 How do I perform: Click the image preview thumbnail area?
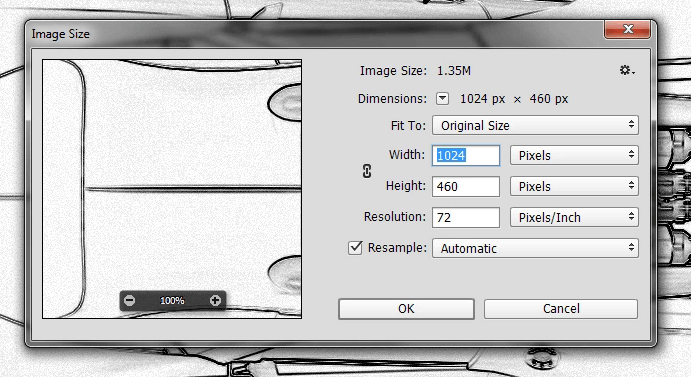point(172,189)
